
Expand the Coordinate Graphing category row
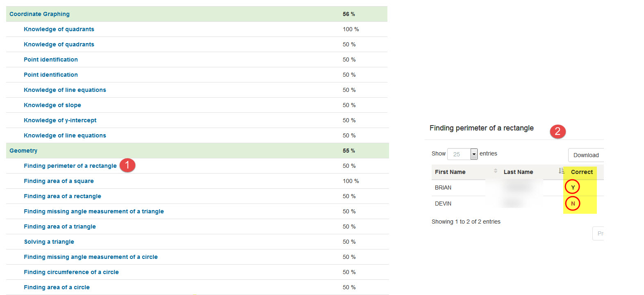[39, 14]
